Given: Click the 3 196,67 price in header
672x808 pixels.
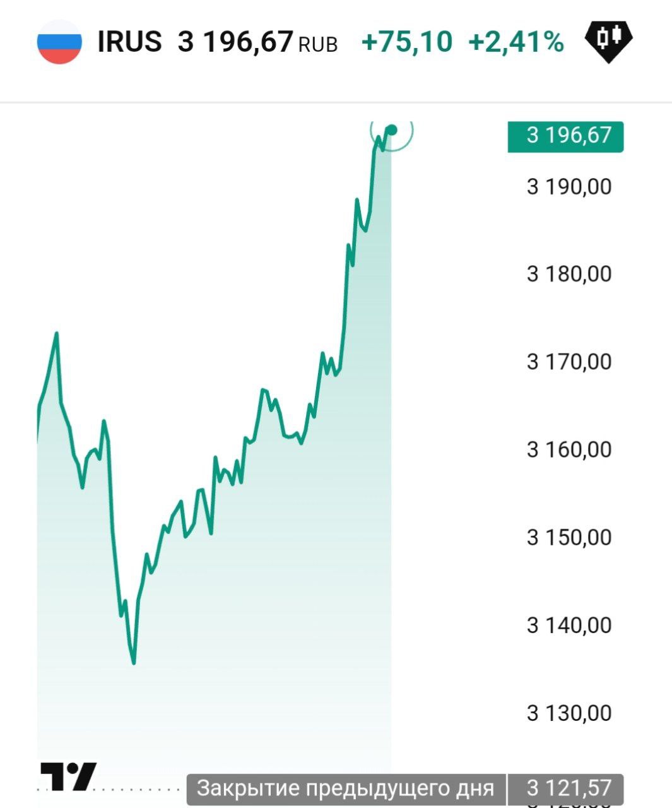Looking at the screenshot, I should tap(235, 42).
